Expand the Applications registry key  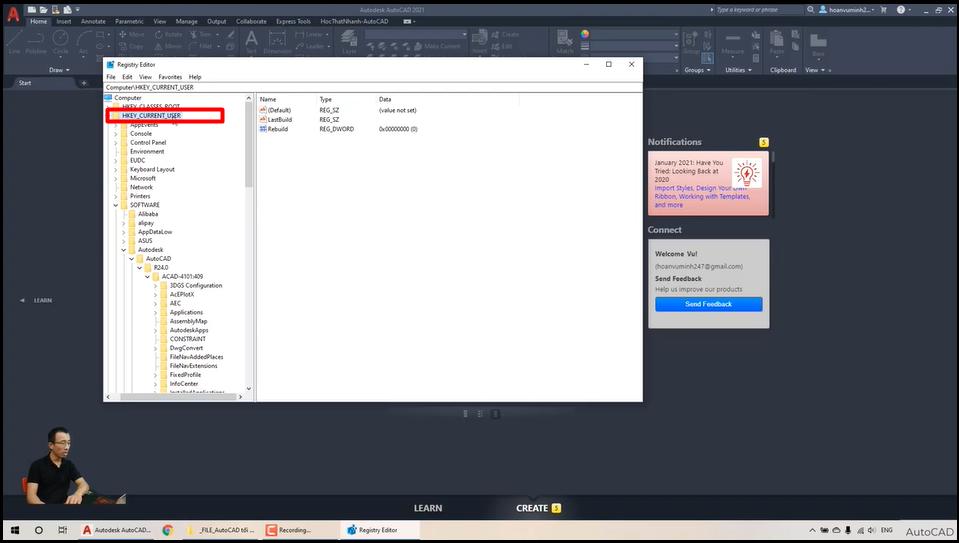tap(155, 312)
